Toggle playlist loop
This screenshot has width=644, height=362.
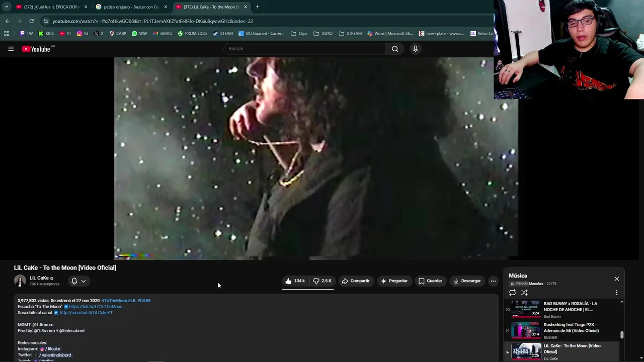tap(512, 293)
